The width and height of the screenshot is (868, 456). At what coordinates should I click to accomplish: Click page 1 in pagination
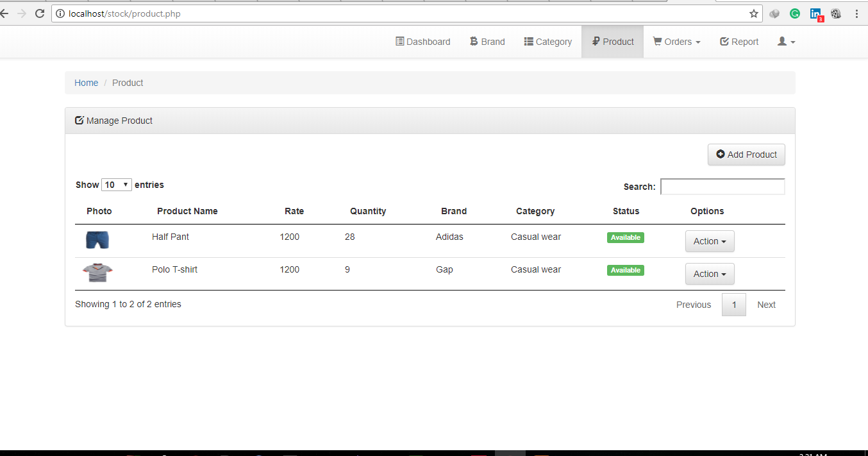point(733,305)
